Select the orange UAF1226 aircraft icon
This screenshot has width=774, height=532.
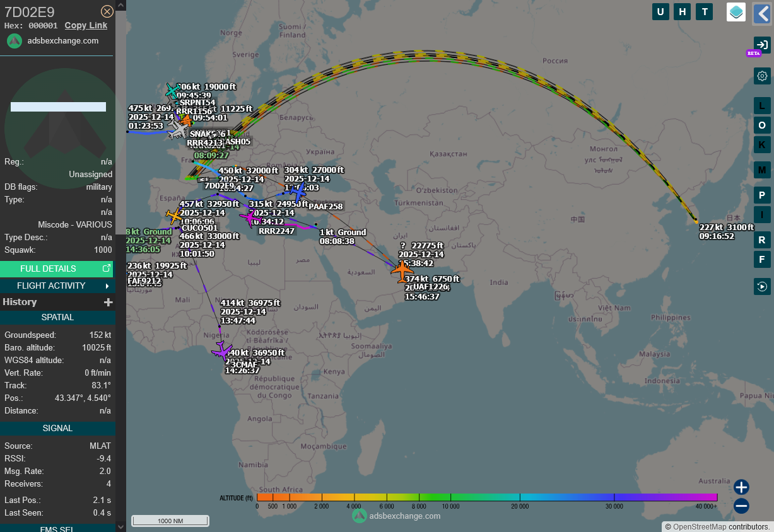point(402,270)
